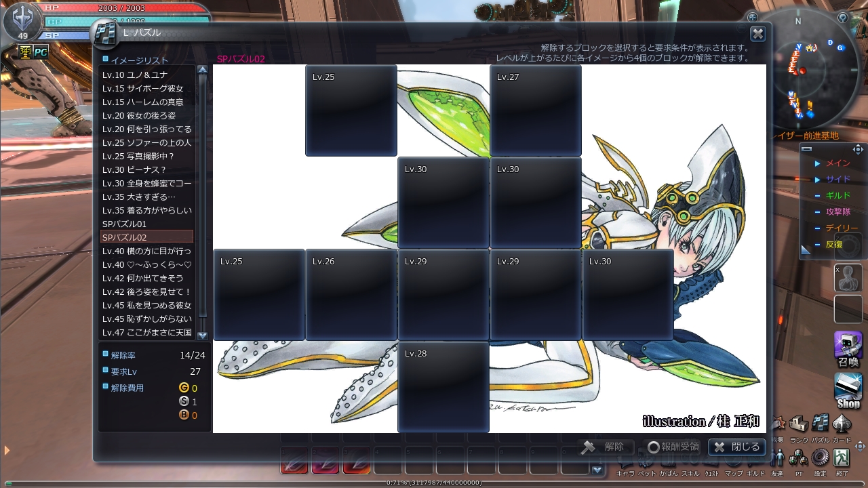Select the Lv.30 block right of Lv.29
868x488 pixels.
point(628,295)
